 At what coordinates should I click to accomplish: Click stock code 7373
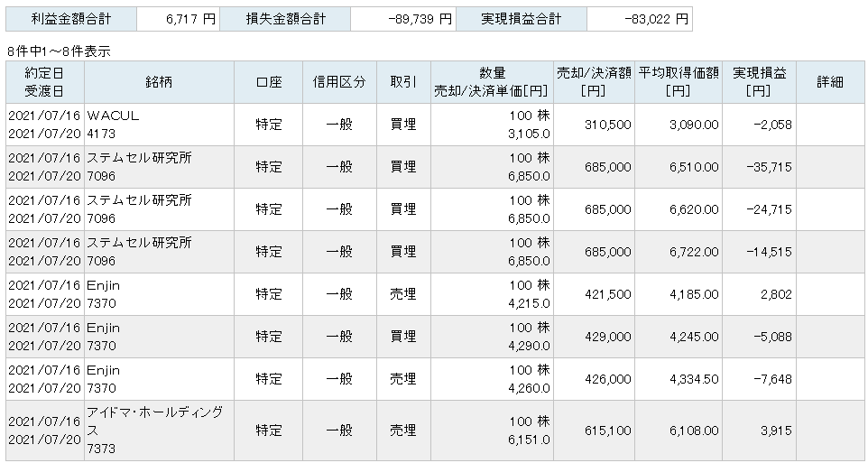pos(101,449)
